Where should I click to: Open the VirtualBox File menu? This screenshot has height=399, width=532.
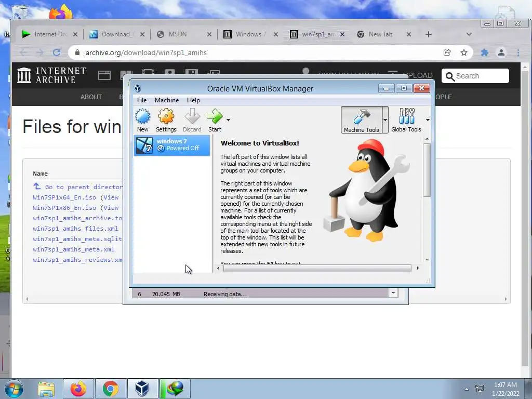pyautogui.click(x=142, y=100)
